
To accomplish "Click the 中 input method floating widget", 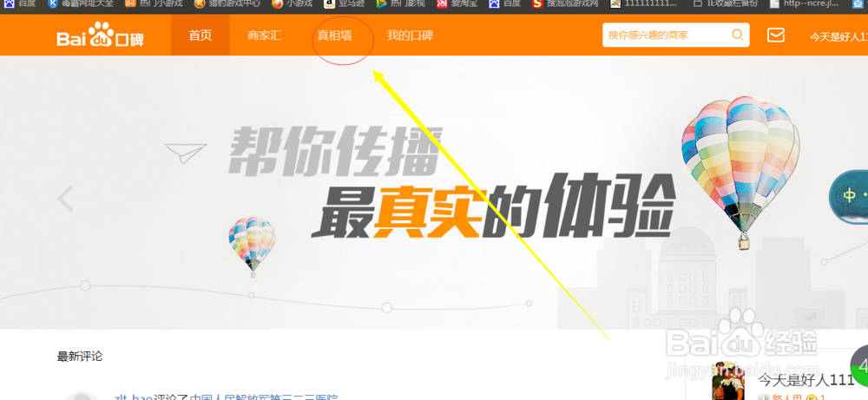I will point(849,196).
